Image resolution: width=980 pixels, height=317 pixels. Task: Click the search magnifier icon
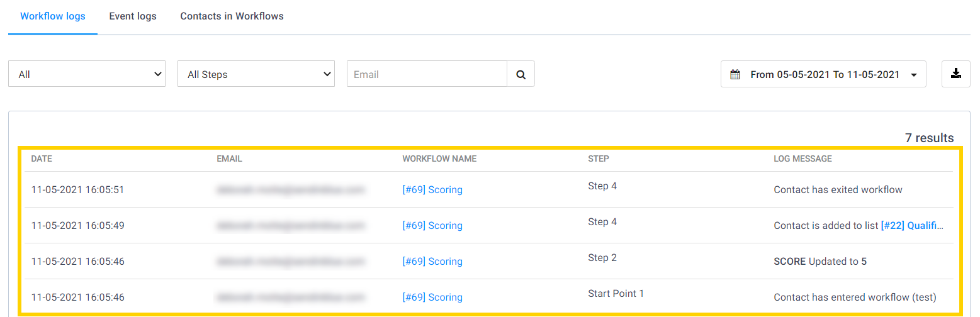point(521,74)
